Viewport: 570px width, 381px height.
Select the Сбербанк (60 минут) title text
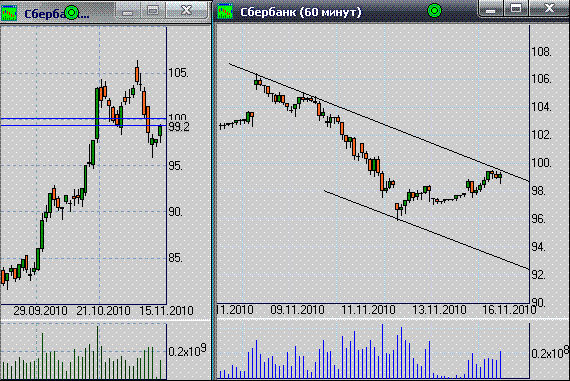(301, 12)
